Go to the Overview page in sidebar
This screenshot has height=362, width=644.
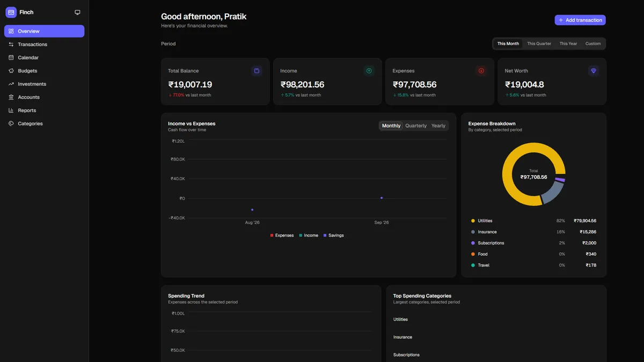point(44,31)
